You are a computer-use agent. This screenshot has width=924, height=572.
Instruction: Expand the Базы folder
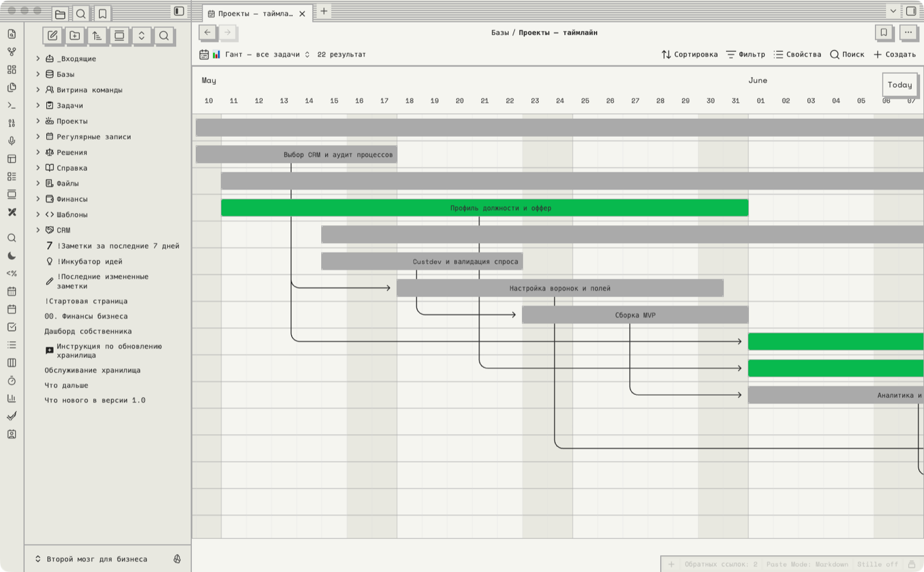tap(38, 74)
